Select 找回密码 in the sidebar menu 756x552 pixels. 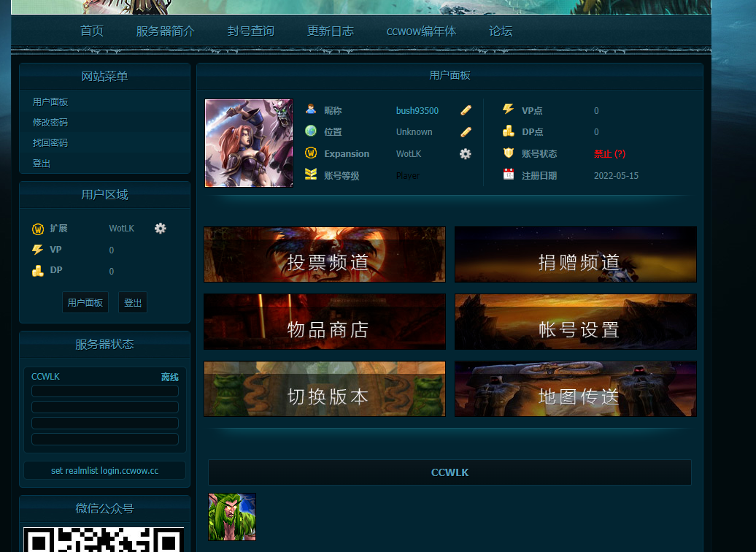(50, 143)
